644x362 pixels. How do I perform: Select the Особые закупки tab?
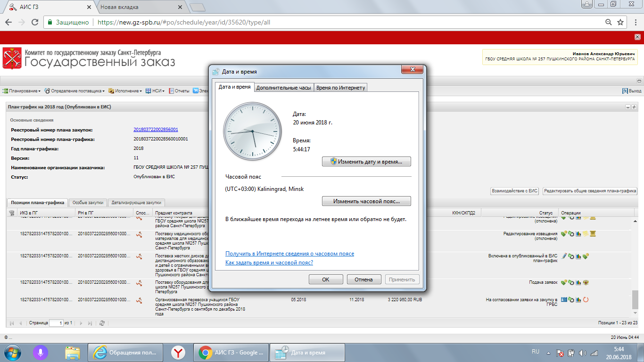pyautogui.click(x=88, y=203)
